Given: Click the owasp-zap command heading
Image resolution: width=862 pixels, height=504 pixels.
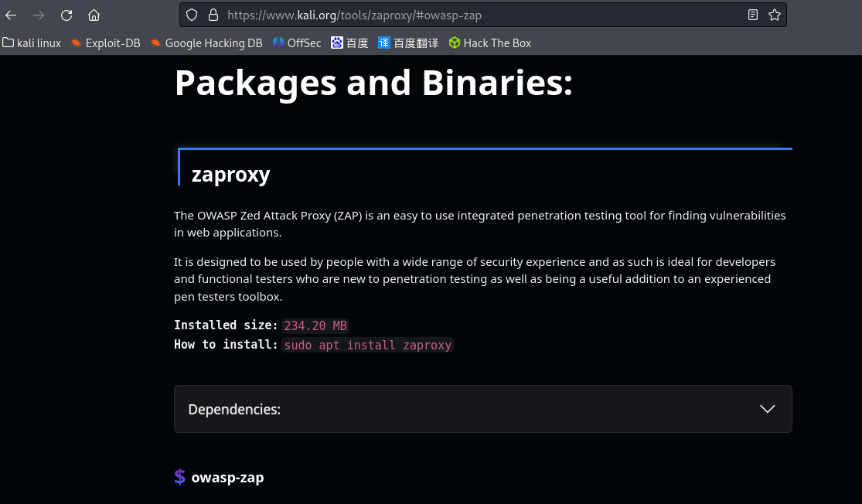Looking at the screenshot, I should 227,477.
